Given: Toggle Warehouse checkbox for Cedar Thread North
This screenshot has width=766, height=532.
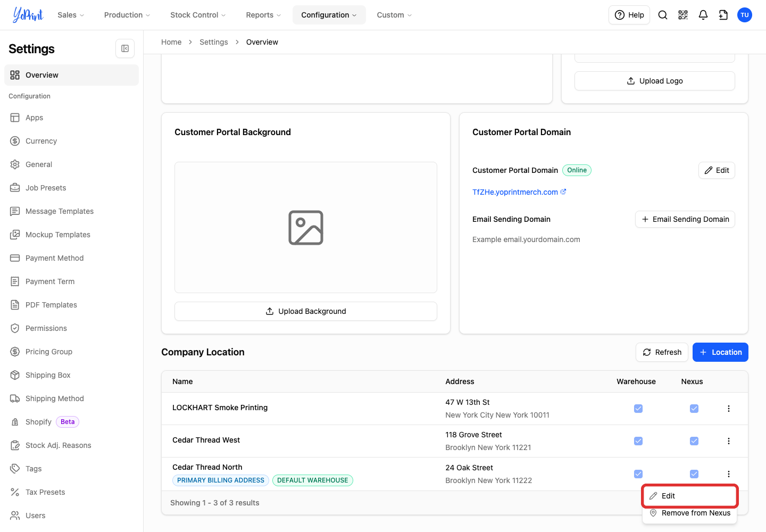Looking at the screenshot, I should coord(638,474).
